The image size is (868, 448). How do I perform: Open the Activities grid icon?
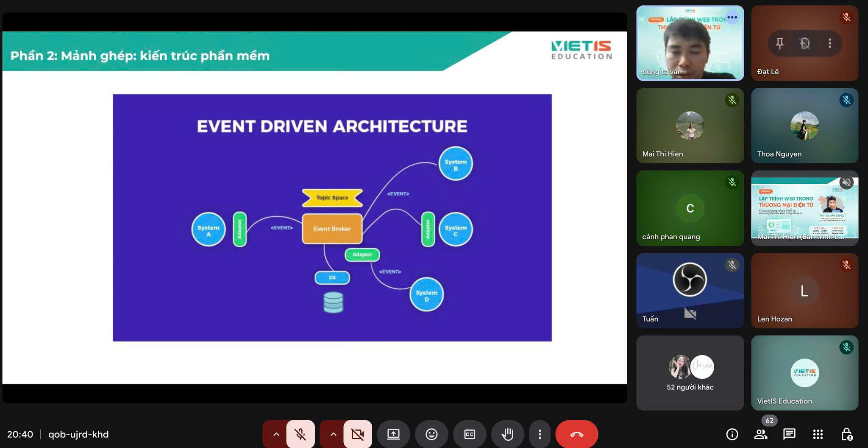click(818, 434)
